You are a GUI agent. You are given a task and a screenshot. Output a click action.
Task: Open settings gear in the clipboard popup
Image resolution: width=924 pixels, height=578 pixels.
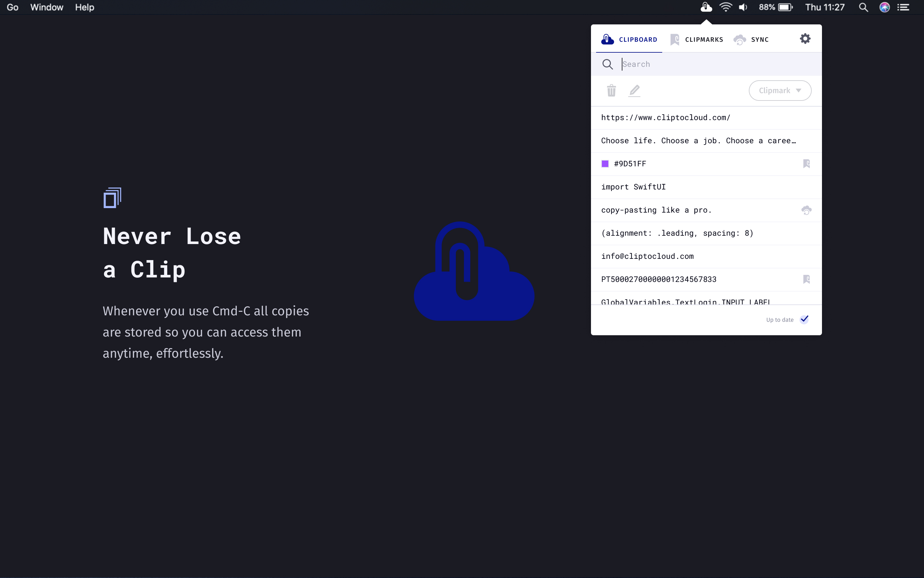pyautogui.click(x=805, y=39)
